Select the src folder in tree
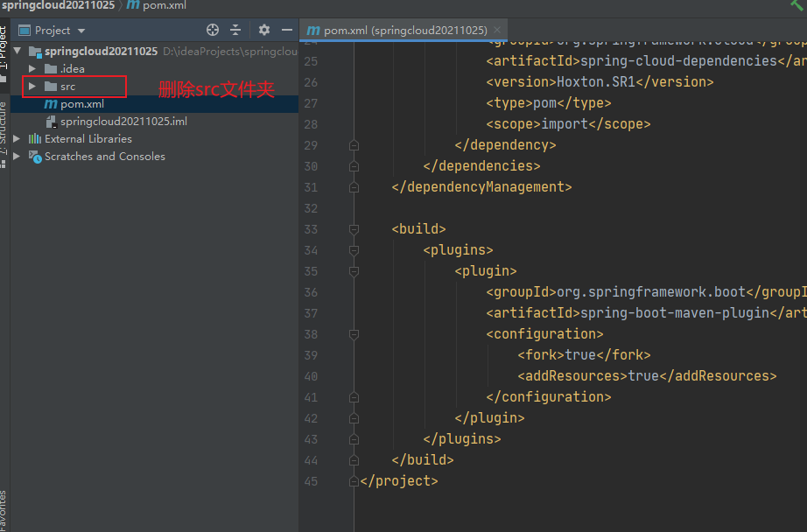 [x=67, y=87]
